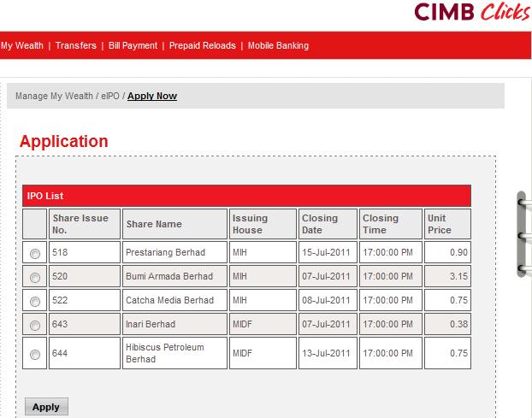Click share issue number 518

(x=60, y=252)
